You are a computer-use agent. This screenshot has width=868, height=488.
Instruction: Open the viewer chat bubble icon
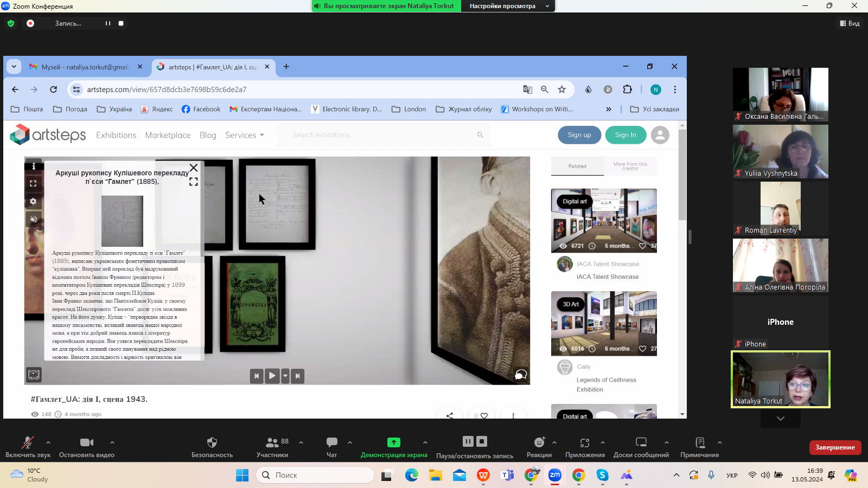click(520, 375)
